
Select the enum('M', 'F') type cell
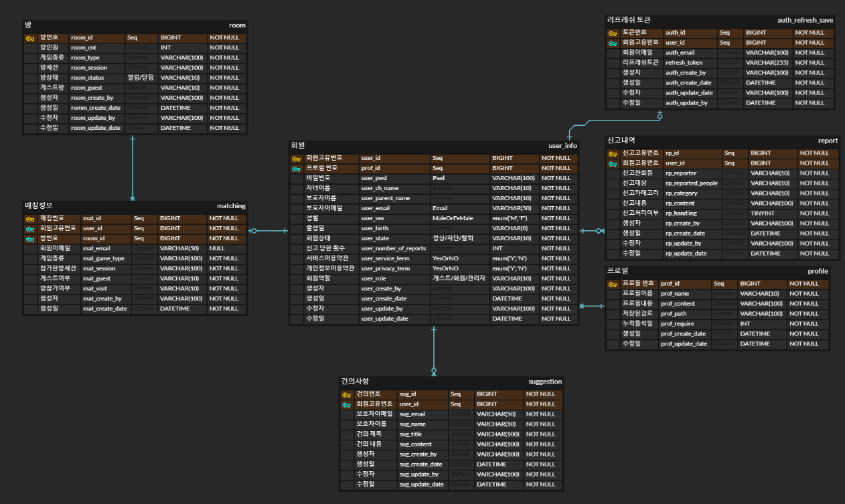click(514, 218)
